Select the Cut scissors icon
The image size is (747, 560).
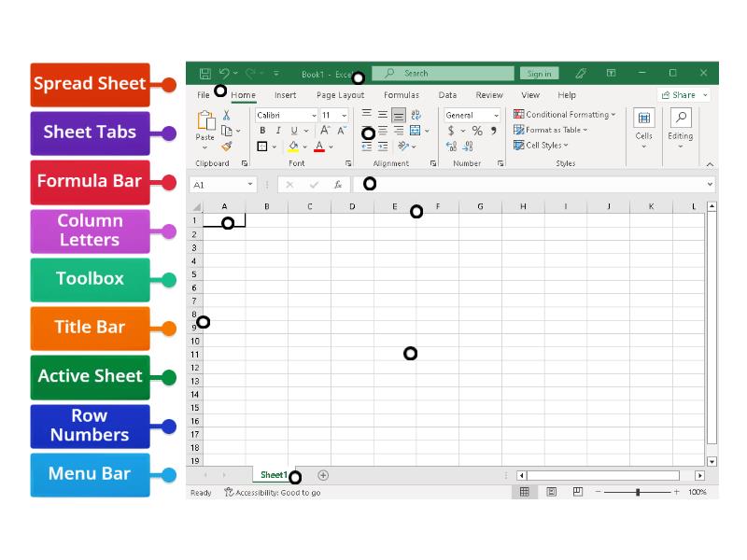(226, 115)
